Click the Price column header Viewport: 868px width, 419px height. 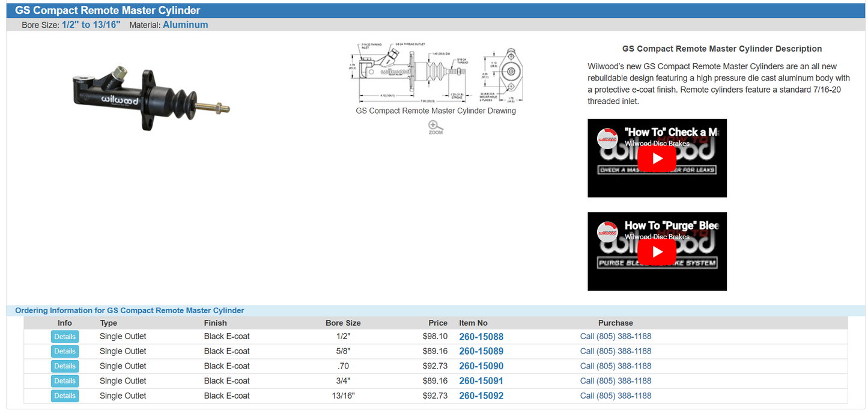[438, 323]
